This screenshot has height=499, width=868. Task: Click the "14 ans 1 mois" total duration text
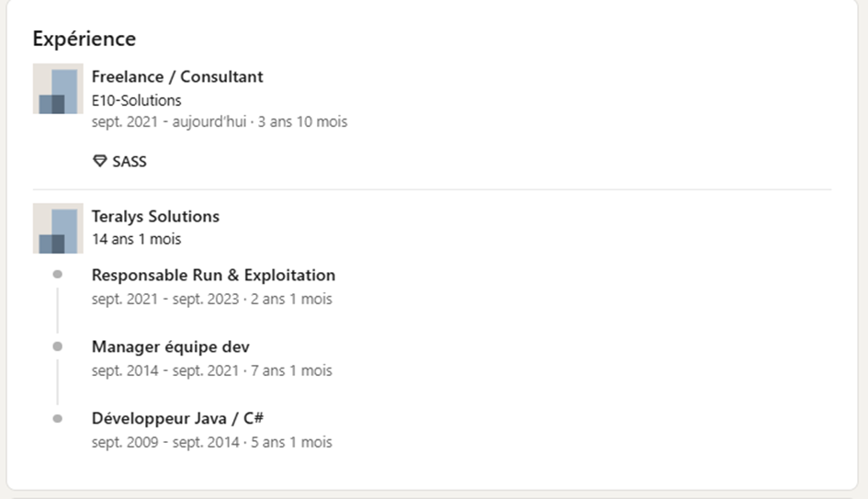pos(136,239)
